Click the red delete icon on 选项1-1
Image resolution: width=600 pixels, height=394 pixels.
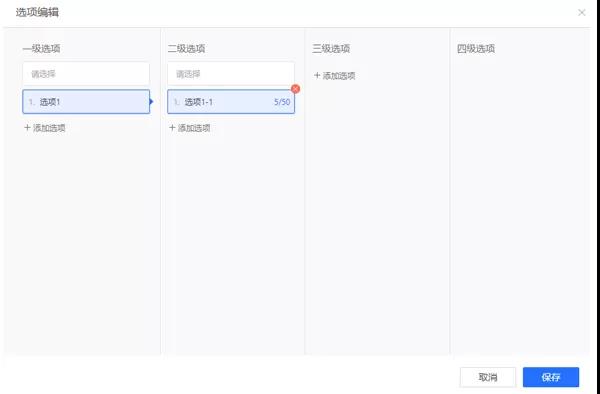295,89
